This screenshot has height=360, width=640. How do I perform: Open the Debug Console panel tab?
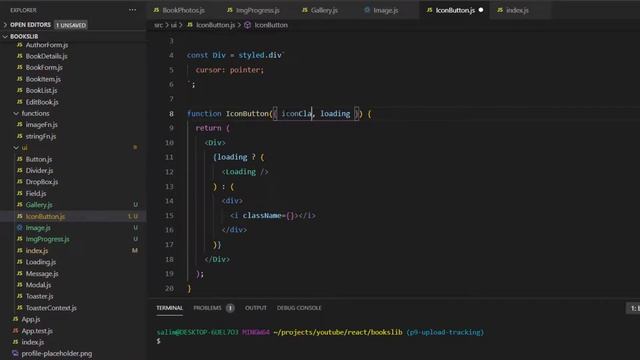coord(299,308)
